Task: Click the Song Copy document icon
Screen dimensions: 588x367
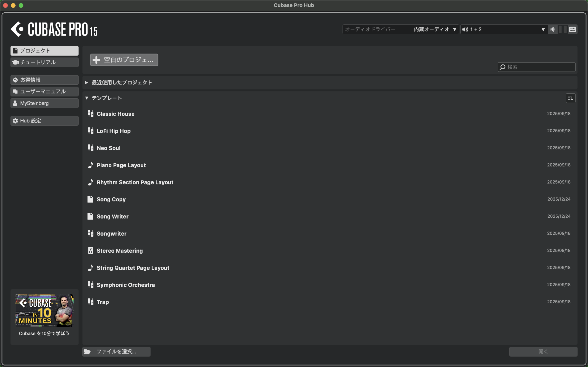Action: tap(90, 199)
